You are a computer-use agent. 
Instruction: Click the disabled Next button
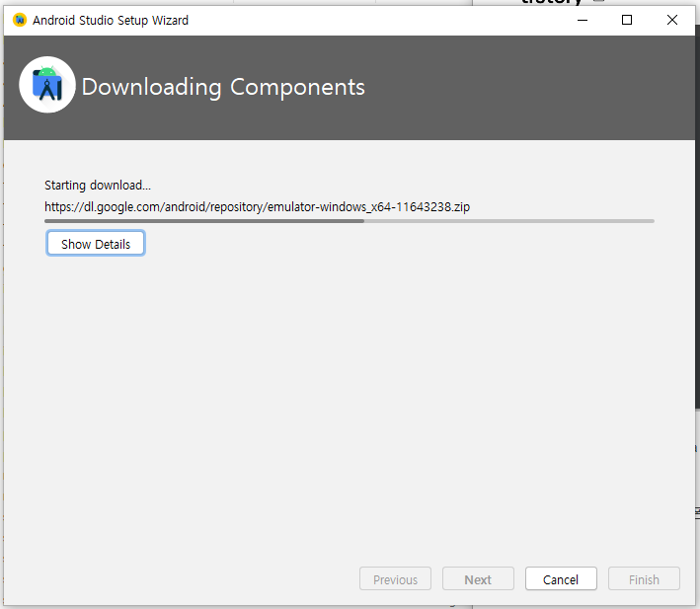tap(478, 578)
